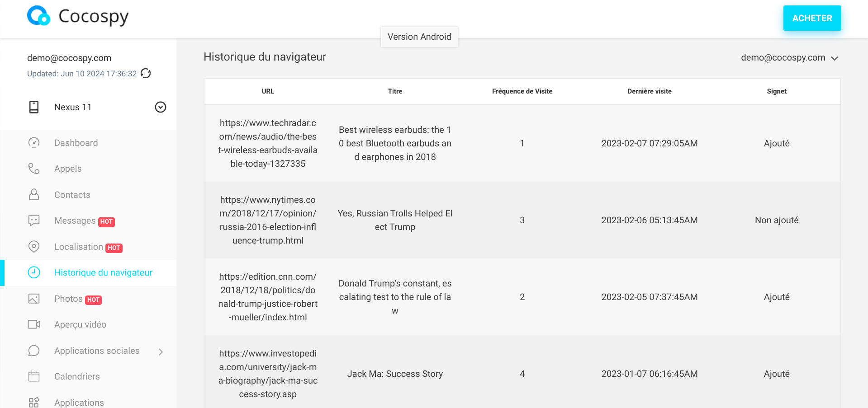The width and height of the screenshot is (868, 408).
Task: Open Calendriers in the sidebar
Action: [77, 376]
